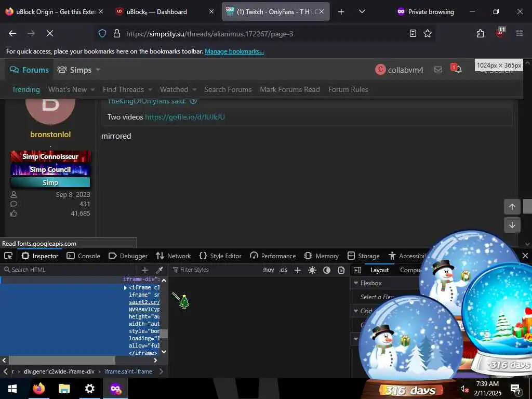Viewport: 532px width, 399px height.
Task: Collapse the Grid section
Action: (x=356, y=311)
